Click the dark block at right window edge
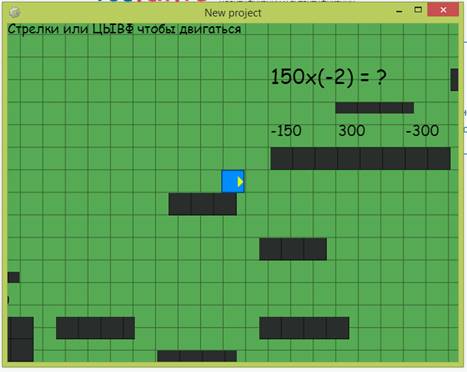 [x=454, y=80]
